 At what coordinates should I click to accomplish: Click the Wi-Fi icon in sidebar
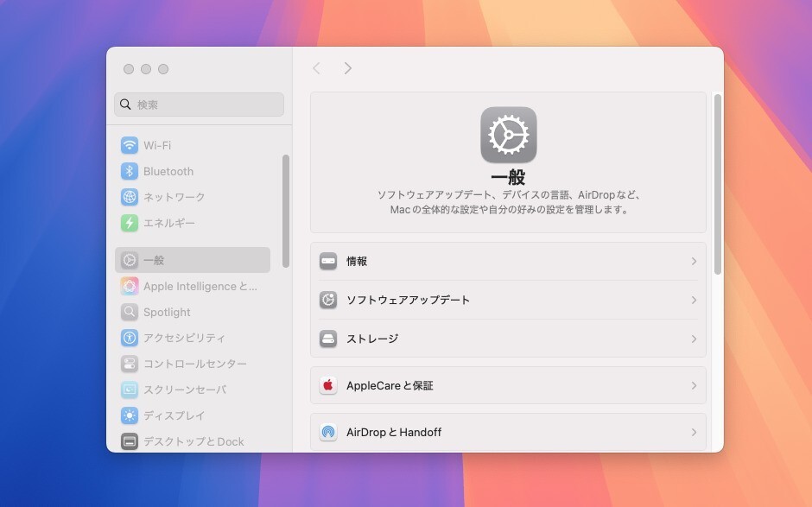point(130,145)
